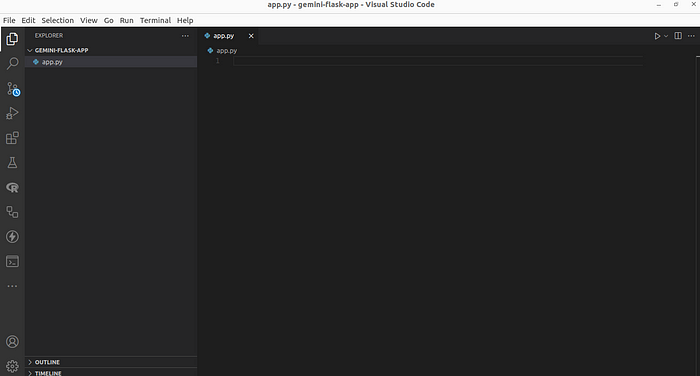Open the Run menu
The width and height of the screenshot is (700, 376).
pyautogui.click(x=126, y=20)
